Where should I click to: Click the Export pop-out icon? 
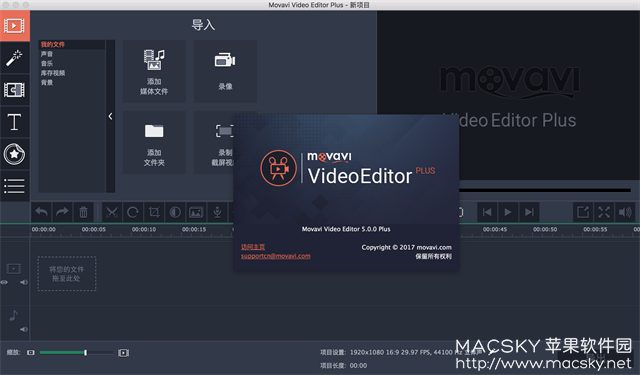click(x=583, y=212)
